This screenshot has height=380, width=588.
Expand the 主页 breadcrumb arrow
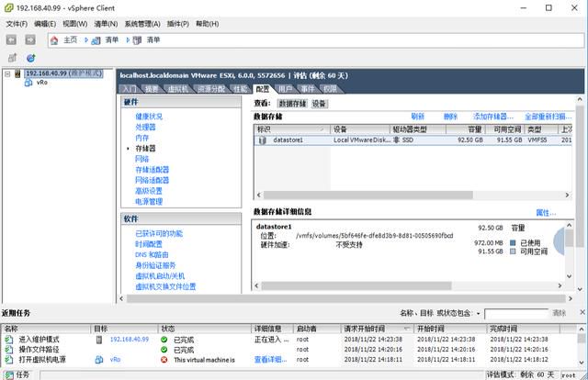pos(86,39)
